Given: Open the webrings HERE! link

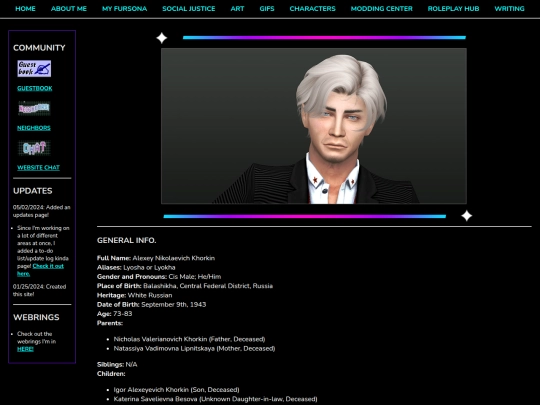Looking at the screenshot, I should (25, 349).
